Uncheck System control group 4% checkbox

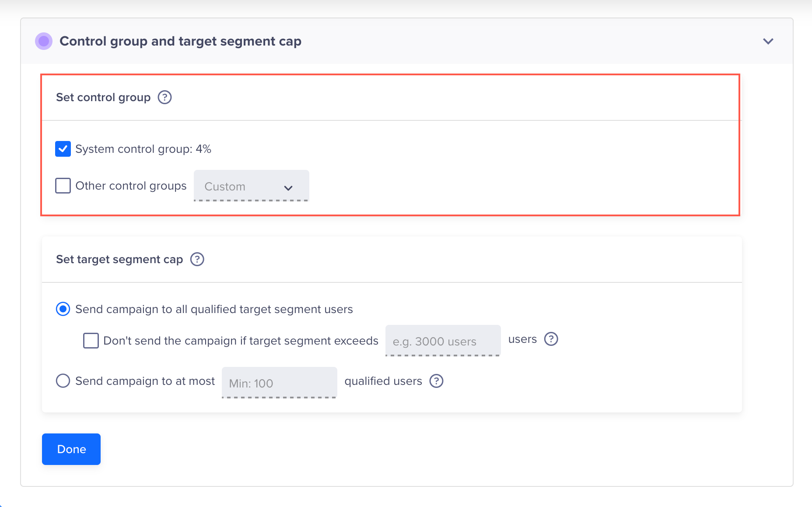63,149
